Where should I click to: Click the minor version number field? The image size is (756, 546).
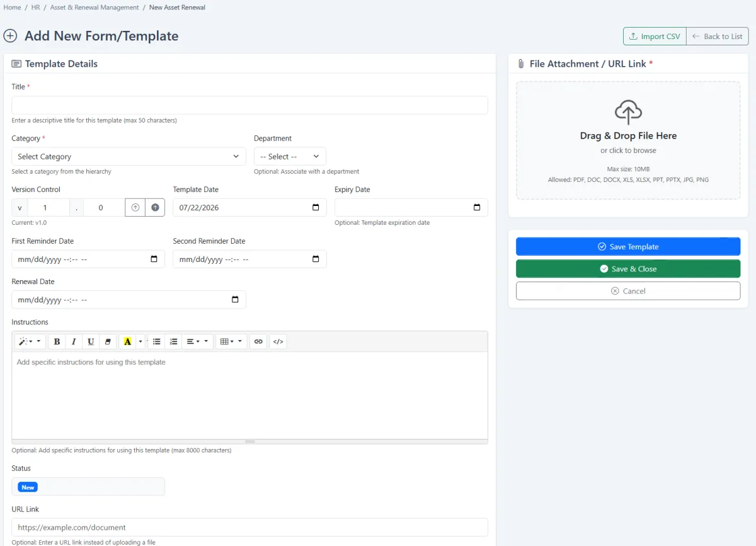click(x=104, y=207)
